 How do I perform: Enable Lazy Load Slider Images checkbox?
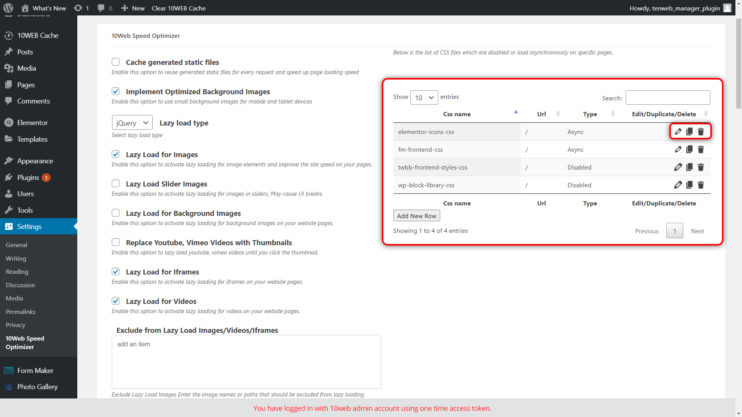[x=115, y=183]
